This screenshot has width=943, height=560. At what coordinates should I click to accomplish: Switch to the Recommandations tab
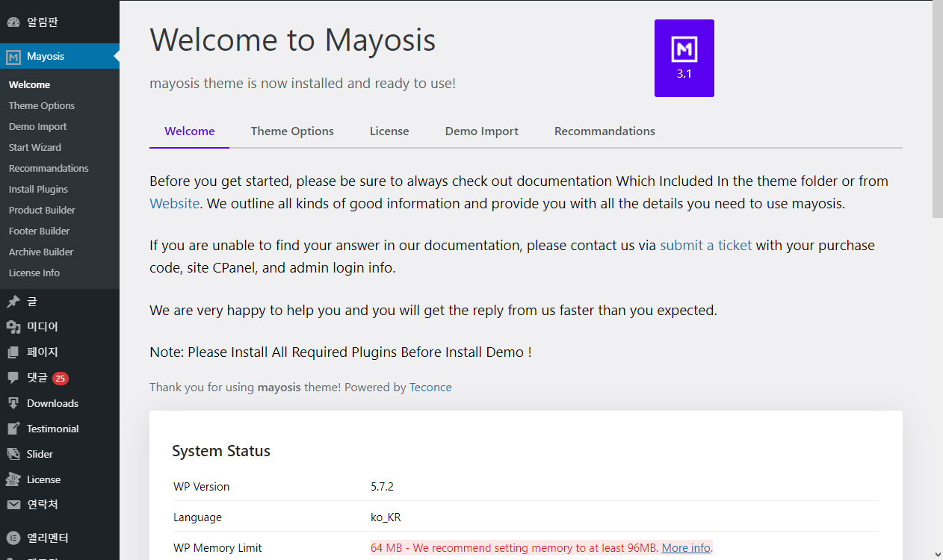(605, 131)
